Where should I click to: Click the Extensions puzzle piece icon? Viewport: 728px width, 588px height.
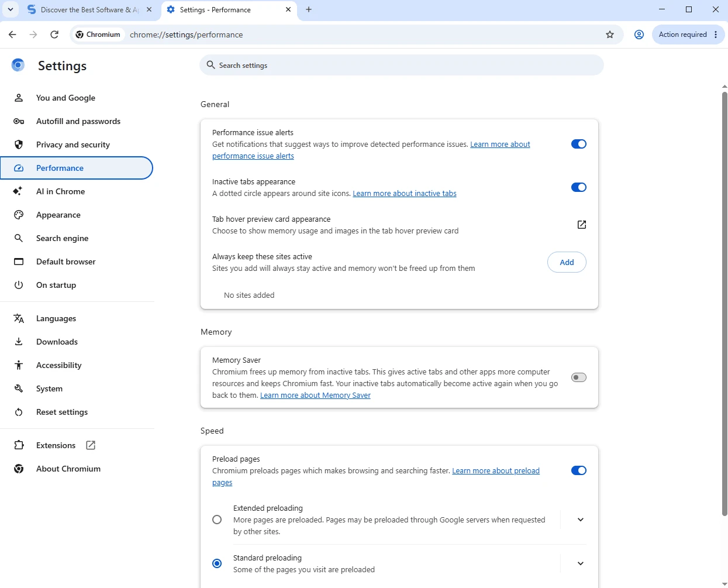[x=19, y=445]
